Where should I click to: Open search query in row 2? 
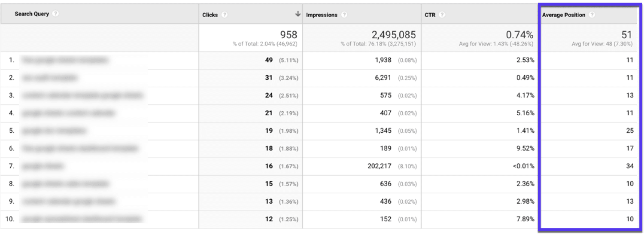click(50, 78)
